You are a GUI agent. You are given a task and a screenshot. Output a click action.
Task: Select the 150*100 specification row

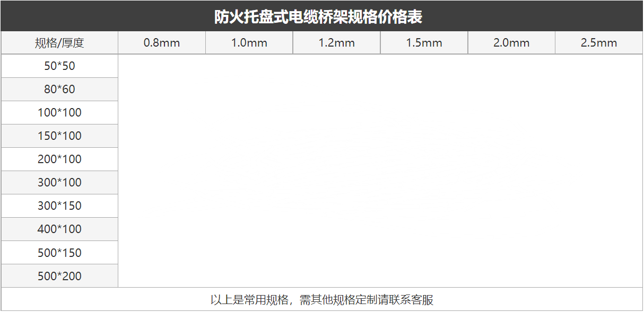tap(59, 136)
